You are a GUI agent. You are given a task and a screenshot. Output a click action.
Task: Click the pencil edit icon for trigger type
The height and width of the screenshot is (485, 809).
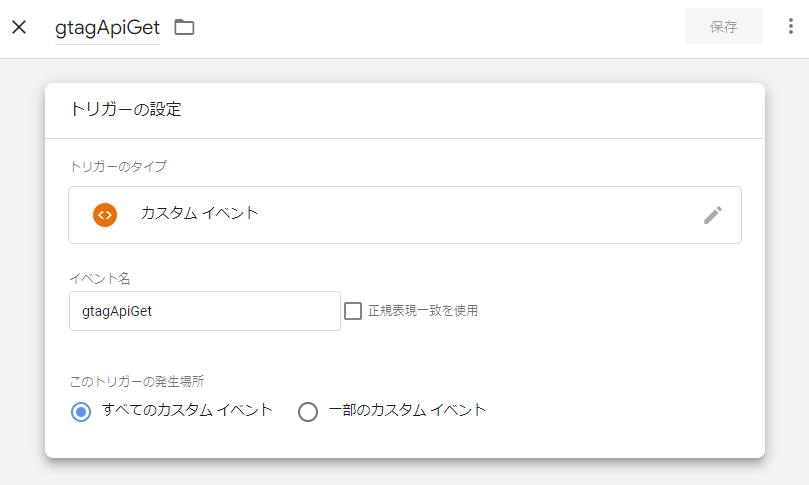coord(712,215)
